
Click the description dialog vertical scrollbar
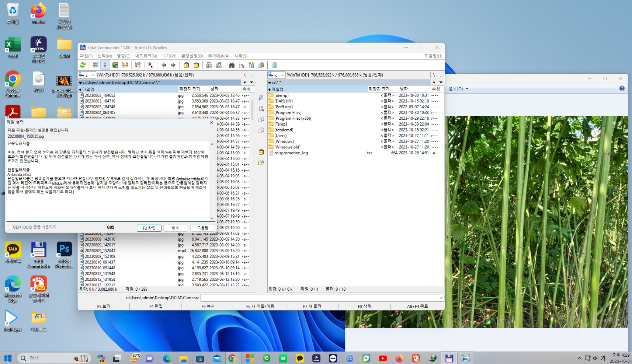212,181
